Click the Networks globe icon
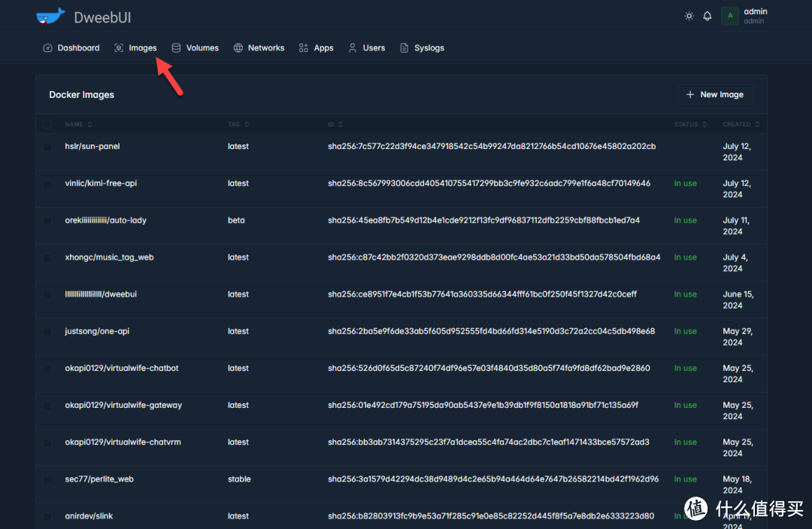This screenshot has height=529, width=812. [x=238, y=48]
